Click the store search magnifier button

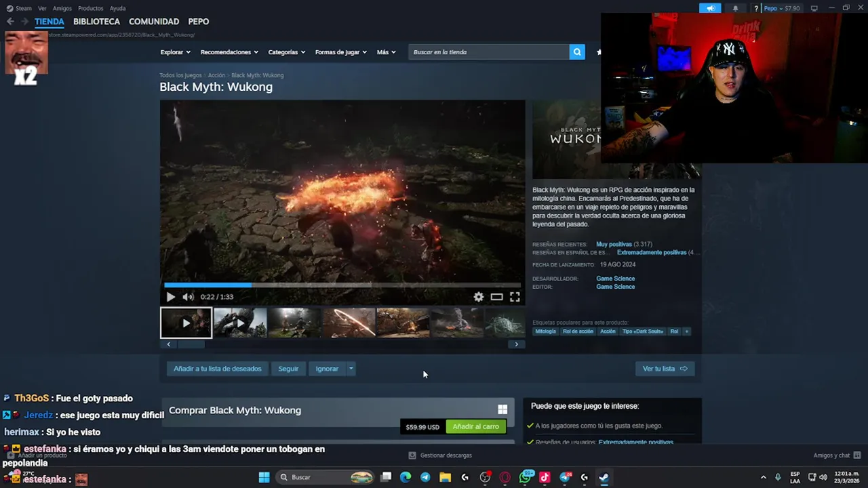click(x=577, y=52)
